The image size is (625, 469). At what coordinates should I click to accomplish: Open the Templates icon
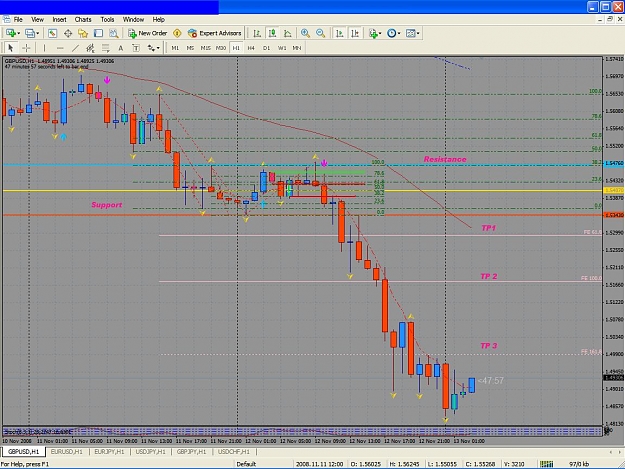[410, 33]
